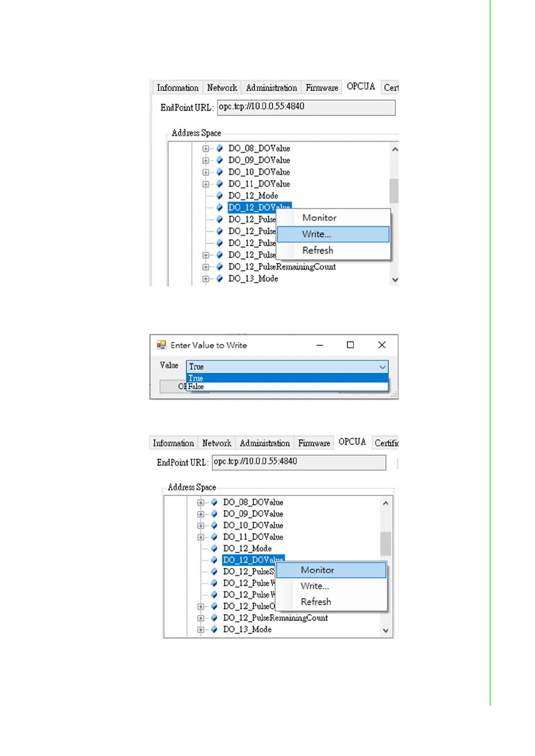
Task: Open the Firmware tab in the lower window
Action: coord(314,443)
